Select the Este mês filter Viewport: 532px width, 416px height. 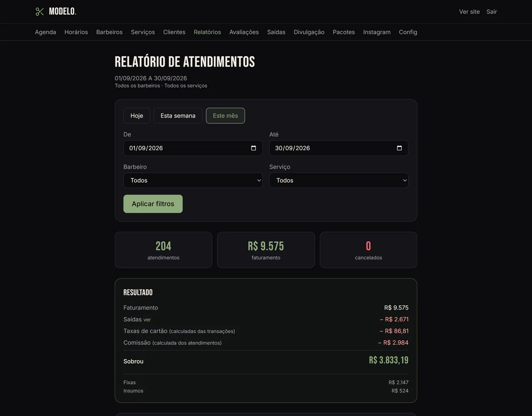coord(225,116)
